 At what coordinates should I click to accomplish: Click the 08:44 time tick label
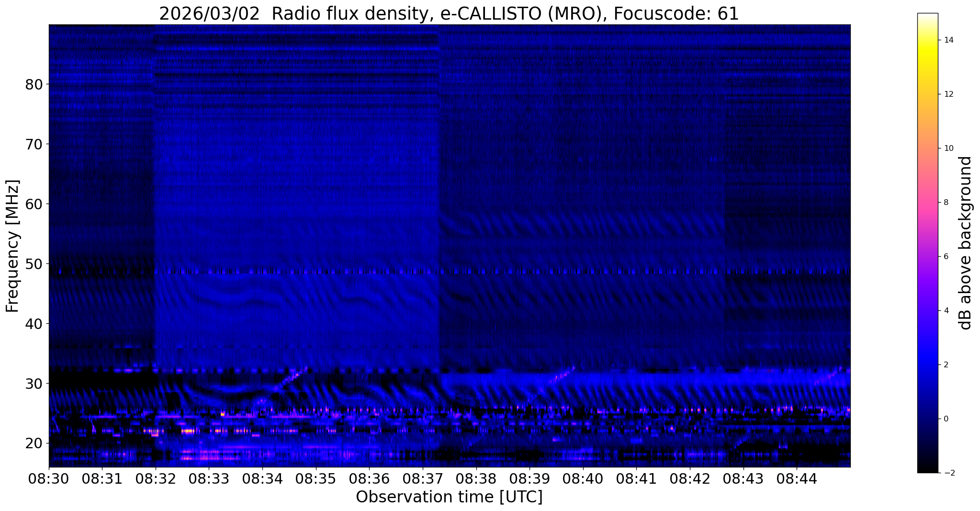(796, 478)
